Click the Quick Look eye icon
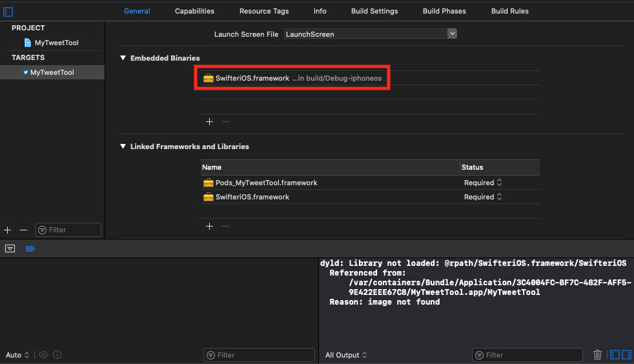This screenshot has width=634, height=364. coord(44,355)
